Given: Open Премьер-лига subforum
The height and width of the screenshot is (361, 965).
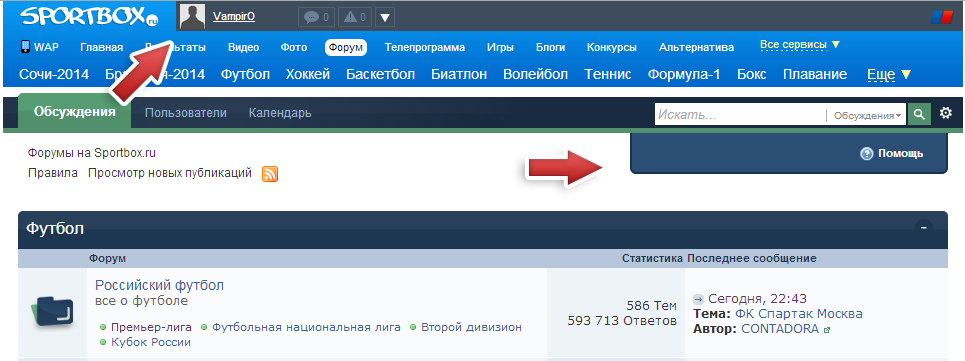Looking at the screenshot, I should tap(151, 327).
